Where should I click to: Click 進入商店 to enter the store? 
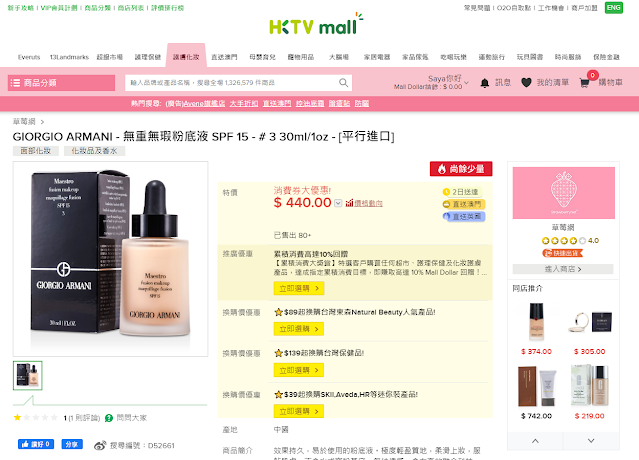[x=563, y=269]
